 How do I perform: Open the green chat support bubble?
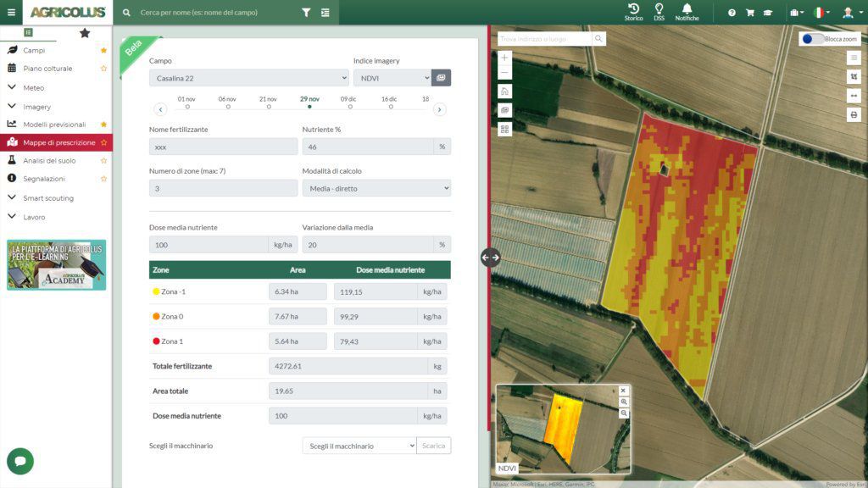[19, 461]
